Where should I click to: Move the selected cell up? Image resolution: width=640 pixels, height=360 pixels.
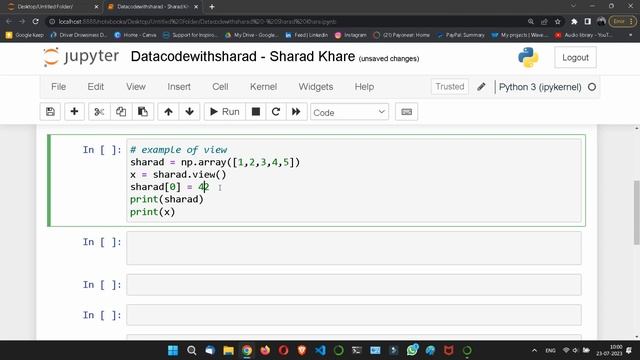[x=168, y=112]
